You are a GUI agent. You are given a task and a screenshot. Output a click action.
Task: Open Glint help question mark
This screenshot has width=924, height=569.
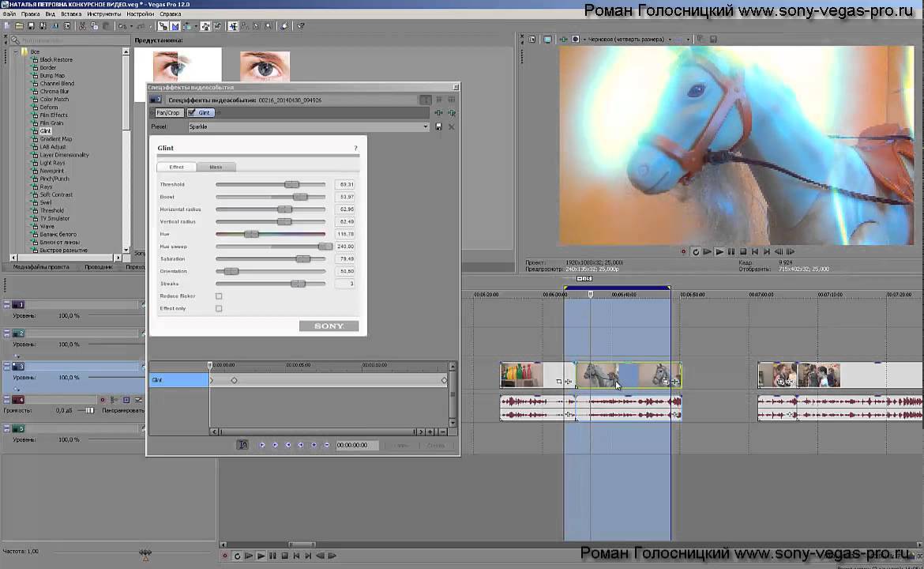pyautogui.click(x=355, y=148)
